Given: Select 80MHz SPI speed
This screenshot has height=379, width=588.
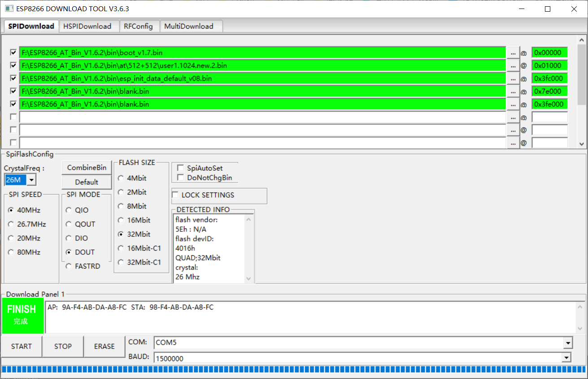Looking at the screenshot, I should pos(24,252).
